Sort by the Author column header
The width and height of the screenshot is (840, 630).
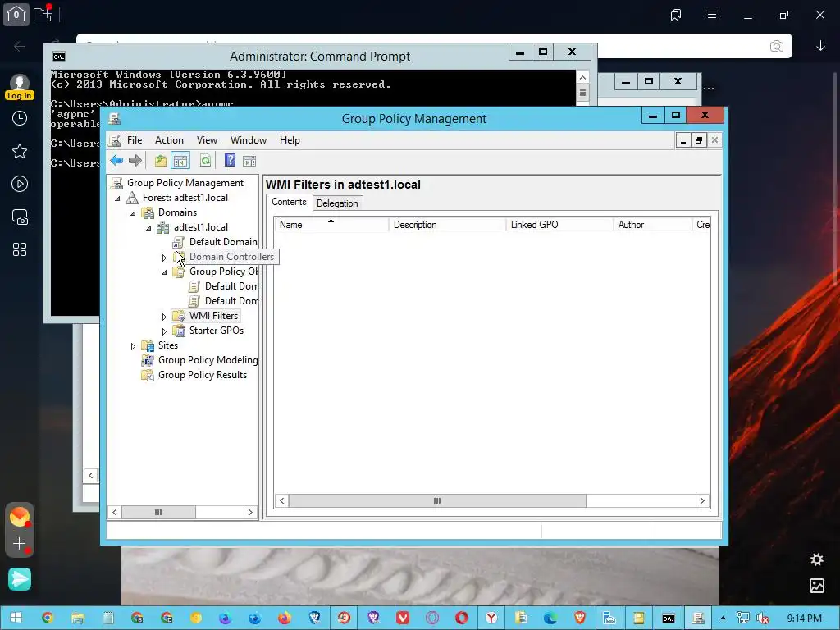pyautogui.click(x=652, y=225)
